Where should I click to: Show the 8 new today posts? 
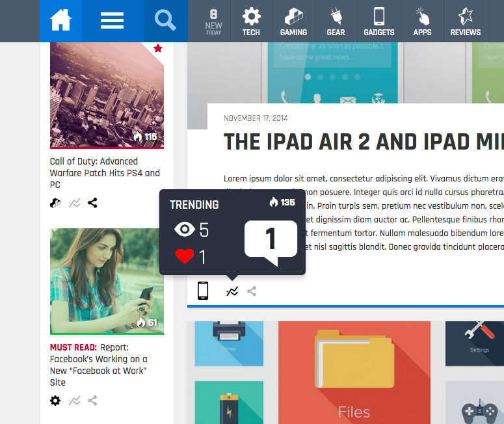pyautogui.click(x=213, y=21)
